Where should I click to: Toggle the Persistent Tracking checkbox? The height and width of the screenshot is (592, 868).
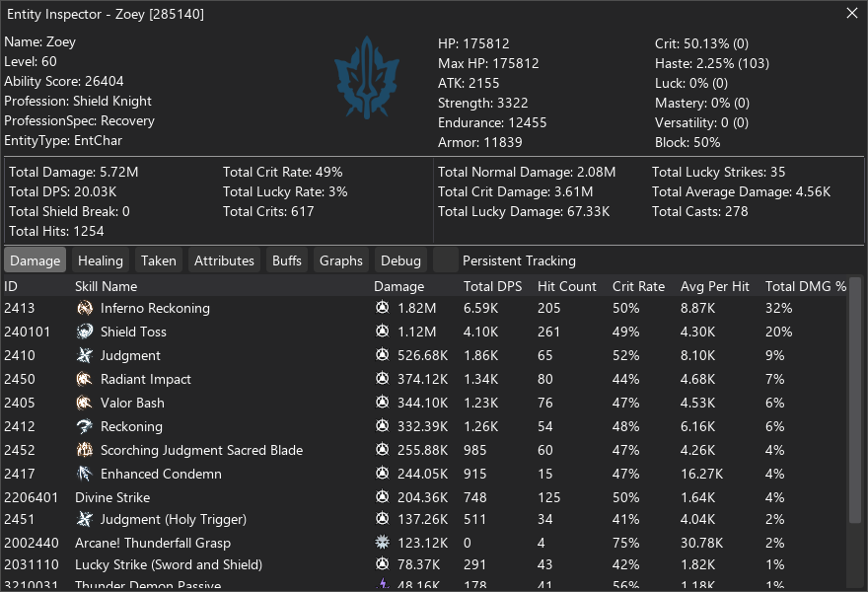point(446,260)
